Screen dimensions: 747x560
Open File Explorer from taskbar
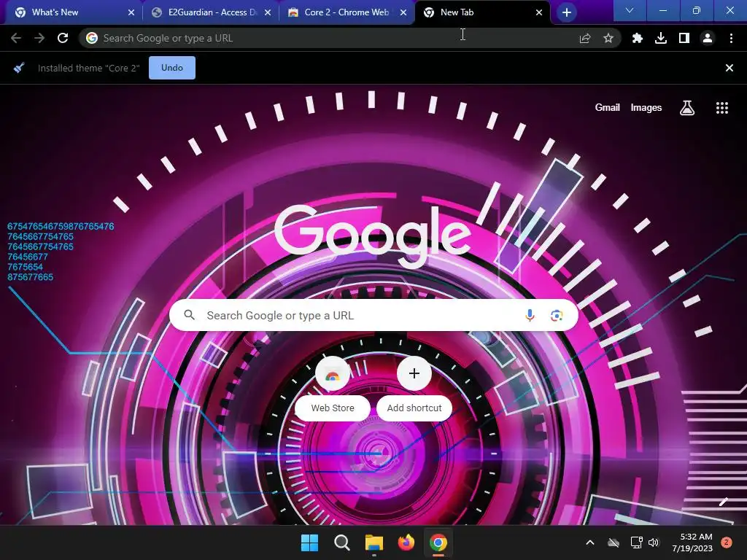[374, 542]
